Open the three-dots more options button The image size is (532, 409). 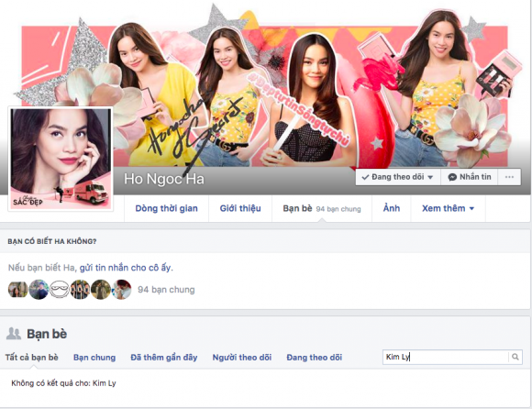tap(509, 177)
